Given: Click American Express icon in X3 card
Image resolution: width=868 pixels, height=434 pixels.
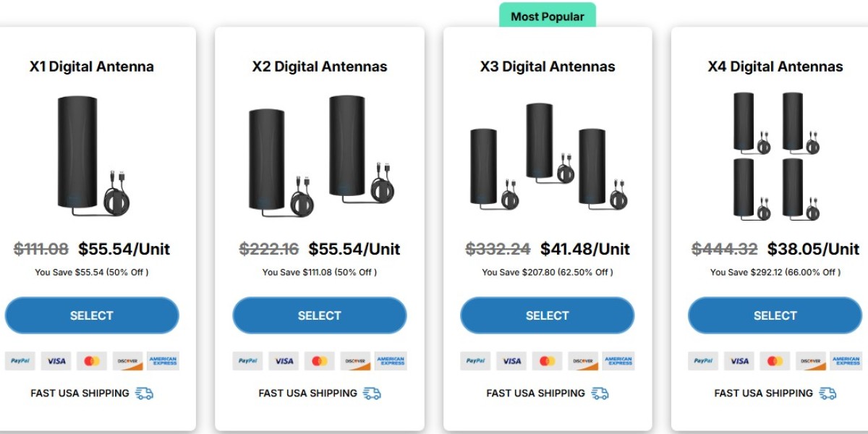Looking at the screenshot, I should pyautogui.click(x=618, y=361).
